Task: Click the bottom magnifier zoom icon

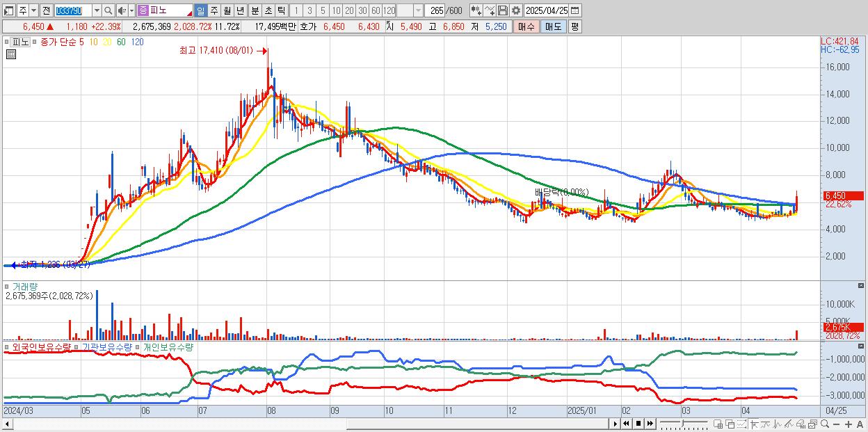Action: click(x=825, y=424)
